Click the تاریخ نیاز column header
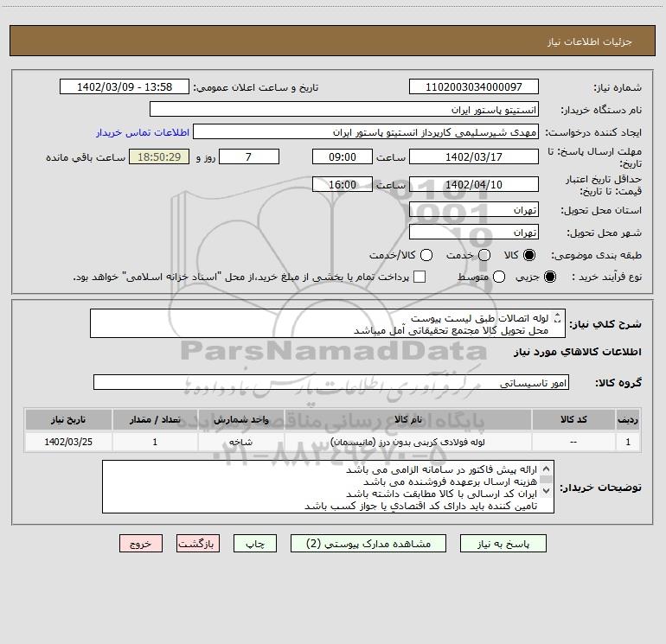666x644 pixels. pyautogui.click(x=68, y=419)
